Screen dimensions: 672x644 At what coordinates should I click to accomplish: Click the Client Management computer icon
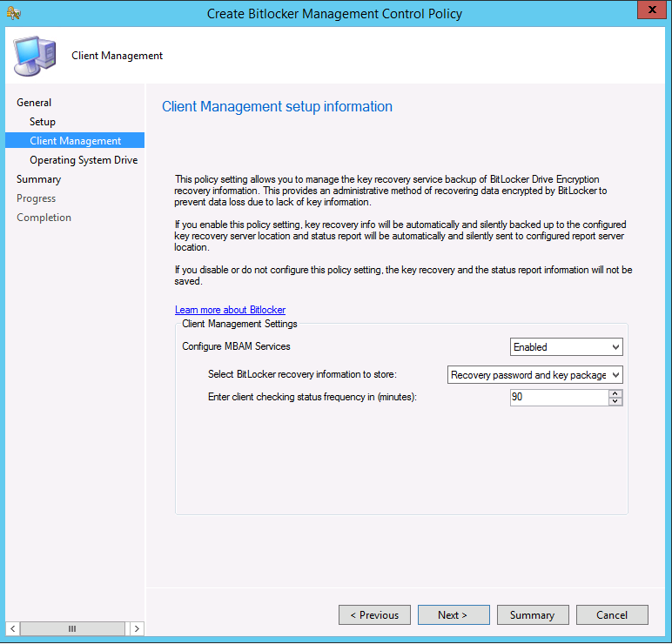pyautogui.click(x=35, y=56)
